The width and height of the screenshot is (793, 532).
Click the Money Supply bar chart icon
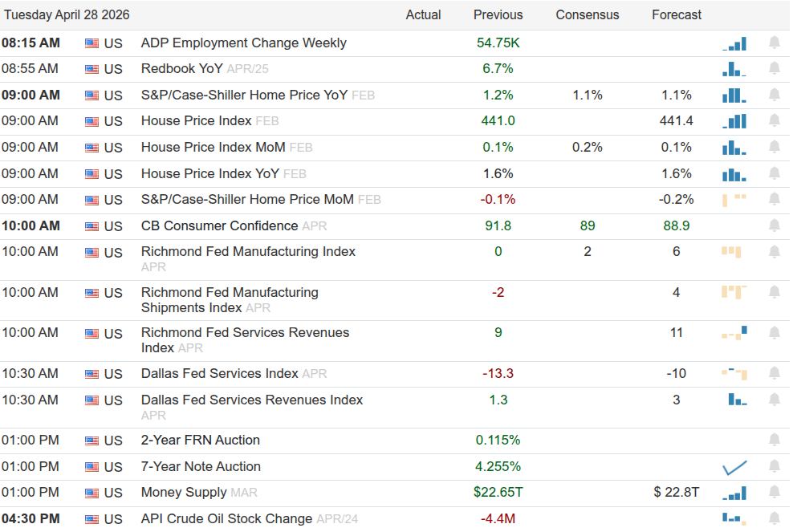point(734,493)
